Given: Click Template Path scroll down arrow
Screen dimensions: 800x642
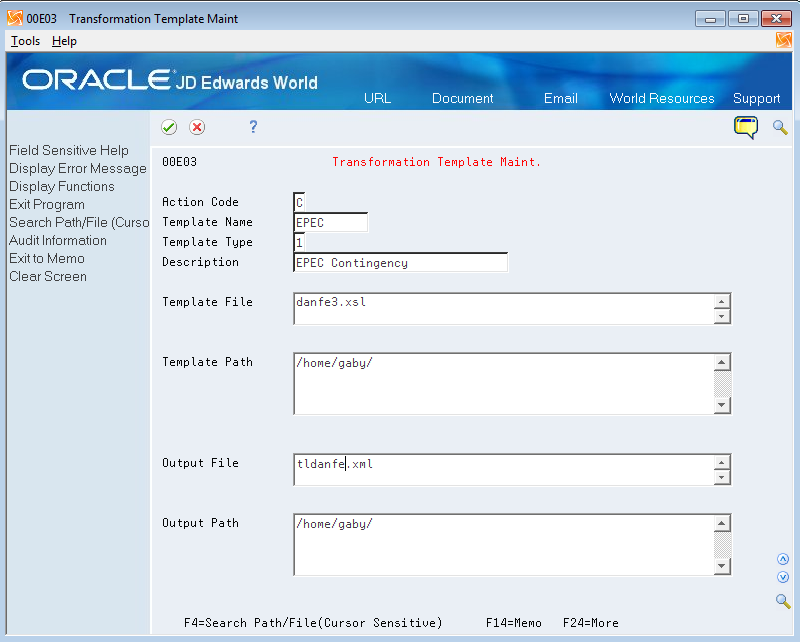Looking at the screenshot, I should (x=722, y=405).
